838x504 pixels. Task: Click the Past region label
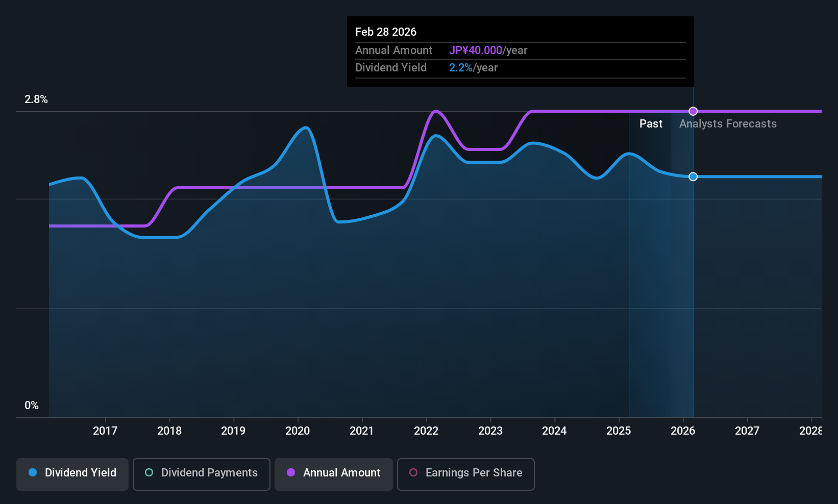coord(651,124)
